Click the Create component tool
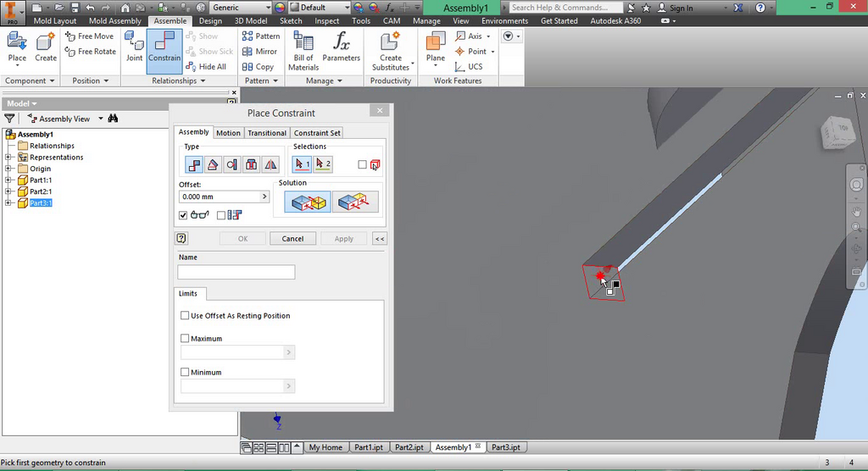 [x=46, y=47]
